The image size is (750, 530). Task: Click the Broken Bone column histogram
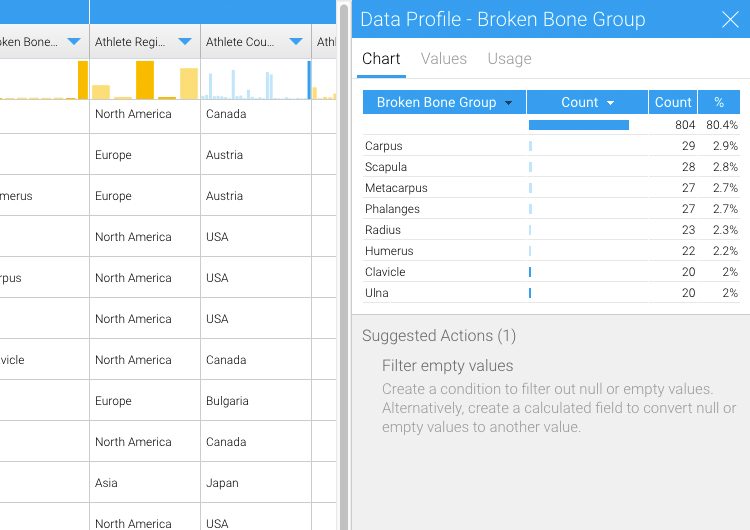[44, 79]
